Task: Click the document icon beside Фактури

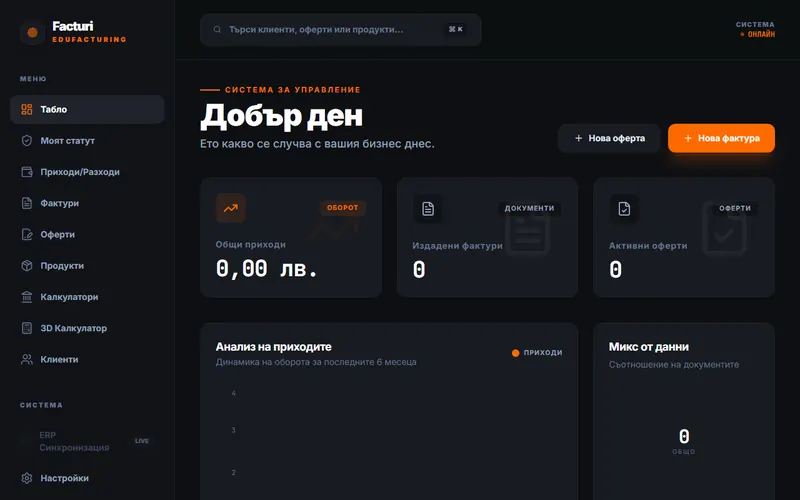Action: coord(27,203)
